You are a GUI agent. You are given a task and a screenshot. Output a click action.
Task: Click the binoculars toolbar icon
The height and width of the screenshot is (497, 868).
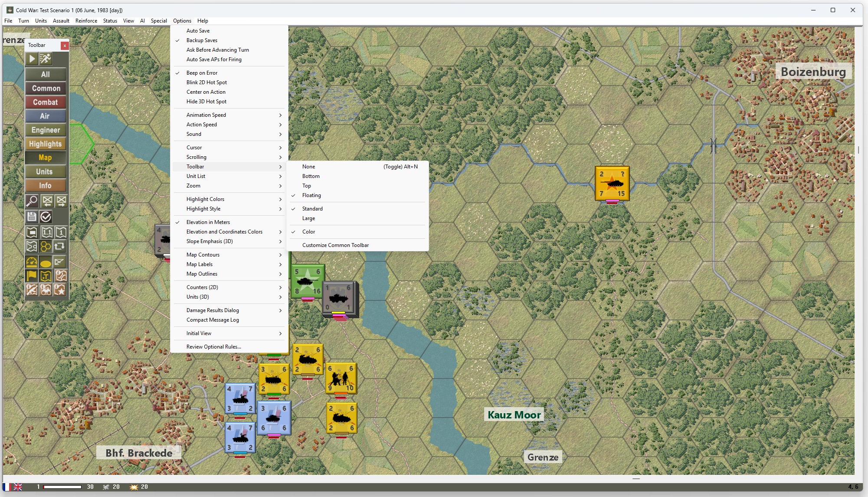click(x=46, y=290)
